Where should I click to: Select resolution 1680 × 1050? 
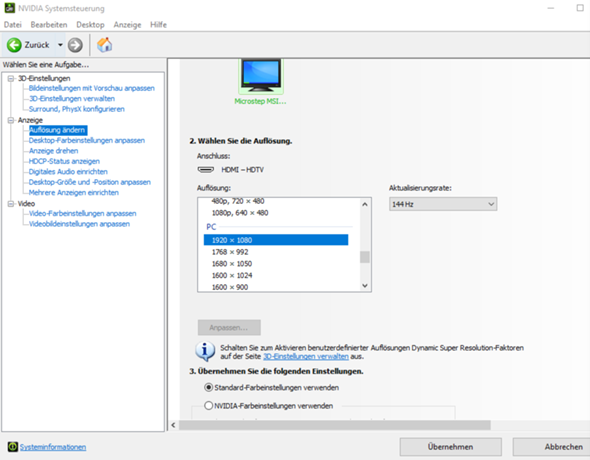point(232,264)
